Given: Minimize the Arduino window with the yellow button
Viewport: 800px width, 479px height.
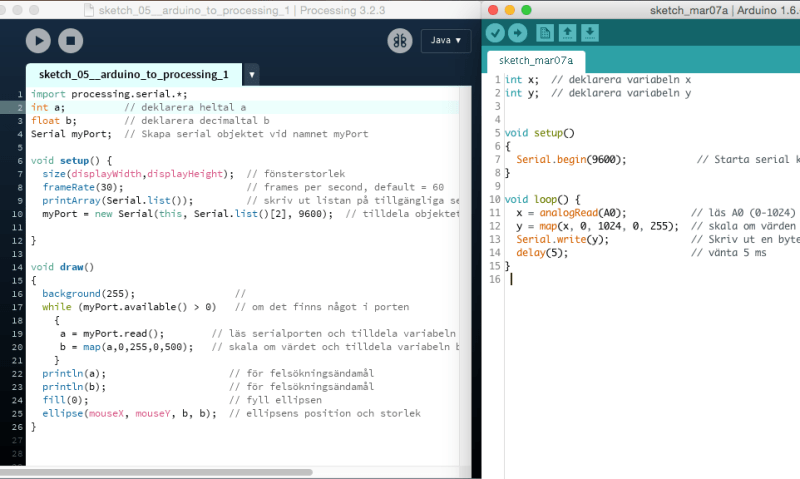Looking at the screenshot, I should coord(510,9).
